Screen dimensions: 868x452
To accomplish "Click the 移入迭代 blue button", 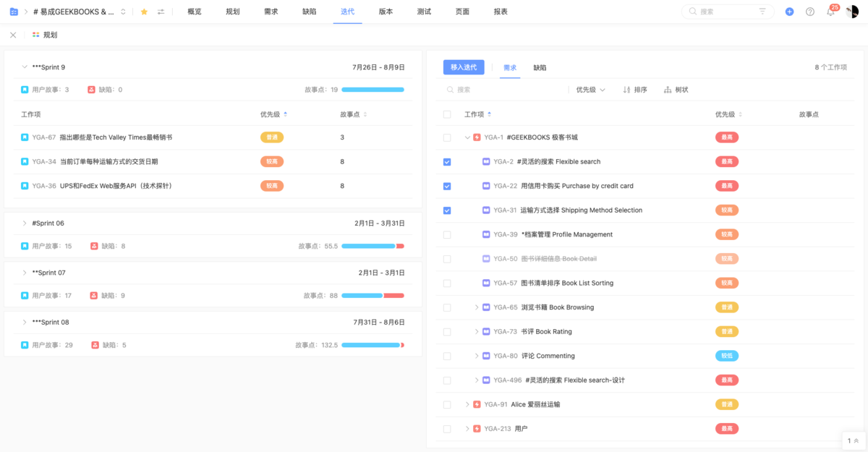I will tap(464, 67).
